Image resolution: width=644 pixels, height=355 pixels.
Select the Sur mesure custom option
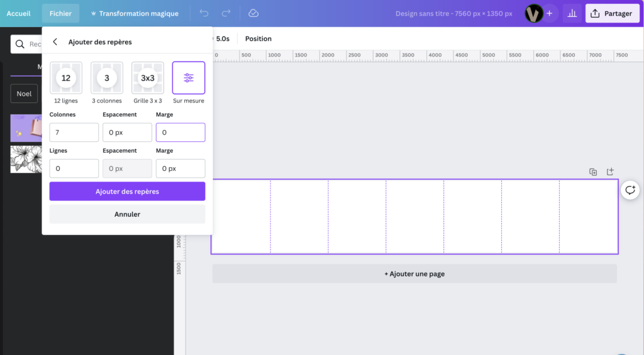[189, 78]
